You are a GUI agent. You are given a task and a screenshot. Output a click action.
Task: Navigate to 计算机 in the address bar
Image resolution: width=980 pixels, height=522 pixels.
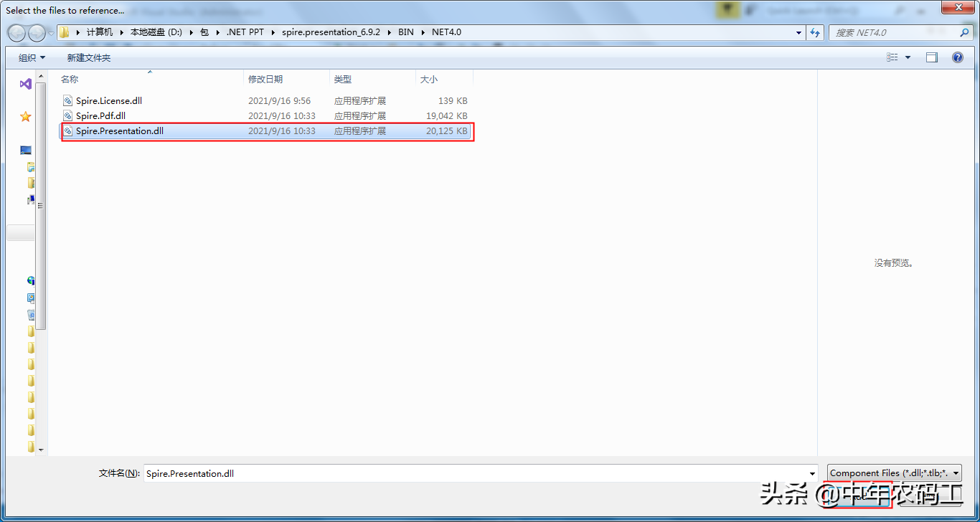point(100,32)
